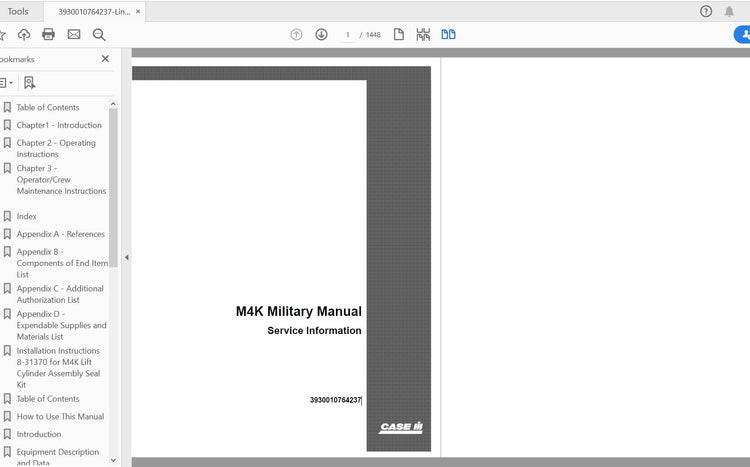Go to next page arrow

pos(321,34)
